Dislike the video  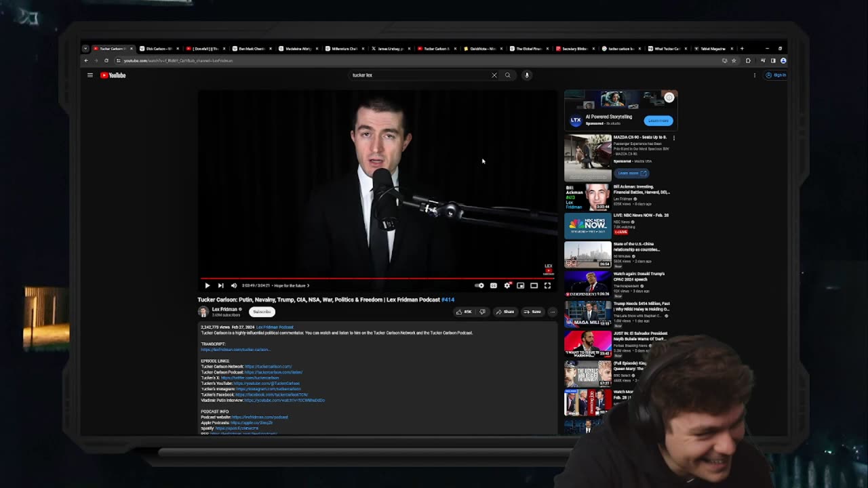[x=482, y=312]
